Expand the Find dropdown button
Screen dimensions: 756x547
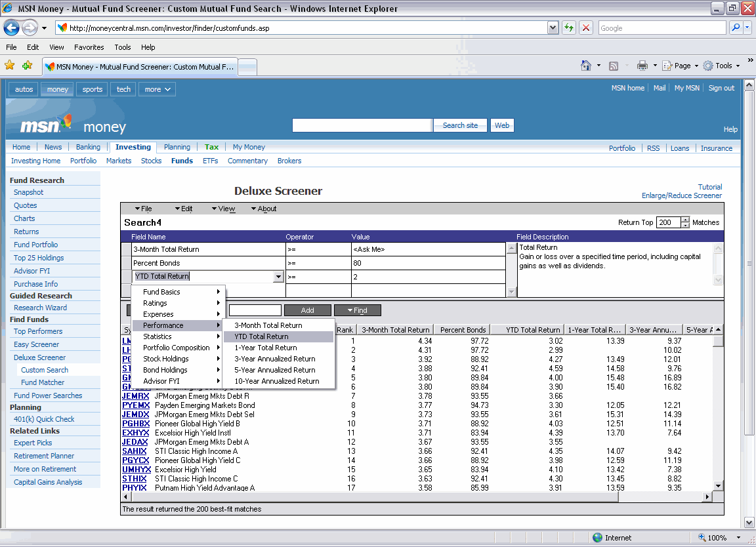pyautogui.click(x=357, y=310)
